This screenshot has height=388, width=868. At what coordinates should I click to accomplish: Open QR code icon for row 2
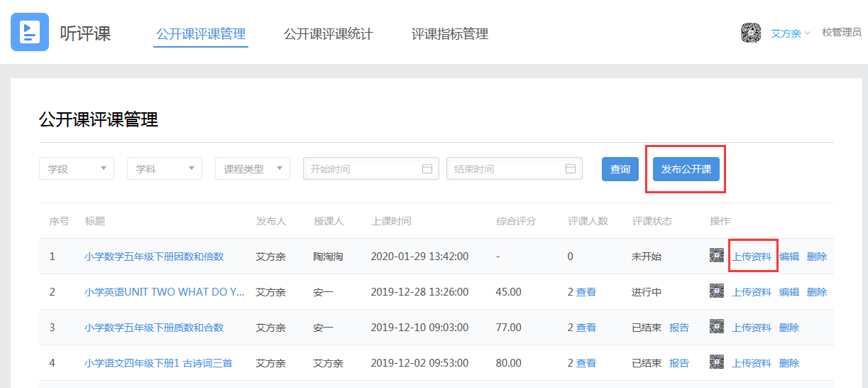pyautogui.click(x=716, y=291)
